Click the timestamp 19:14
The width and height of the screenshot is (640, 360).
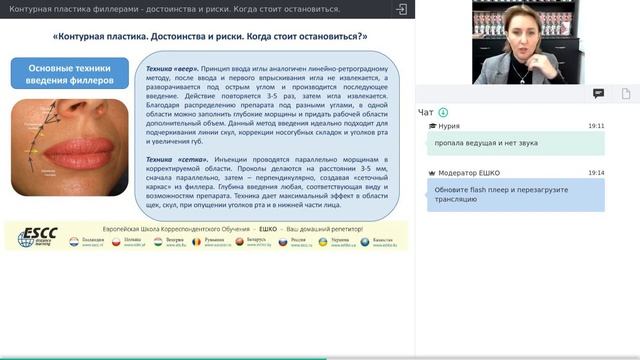pyautogui.click(x=596, y=173)
